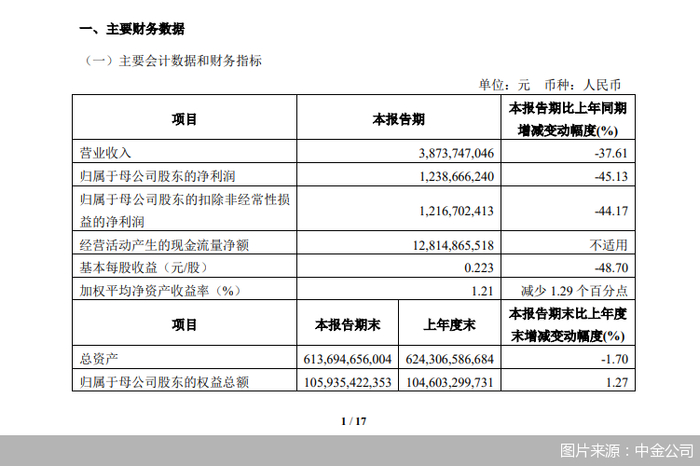Select the 扣除非经常性损益的净利润 row label

coord(185,210)
